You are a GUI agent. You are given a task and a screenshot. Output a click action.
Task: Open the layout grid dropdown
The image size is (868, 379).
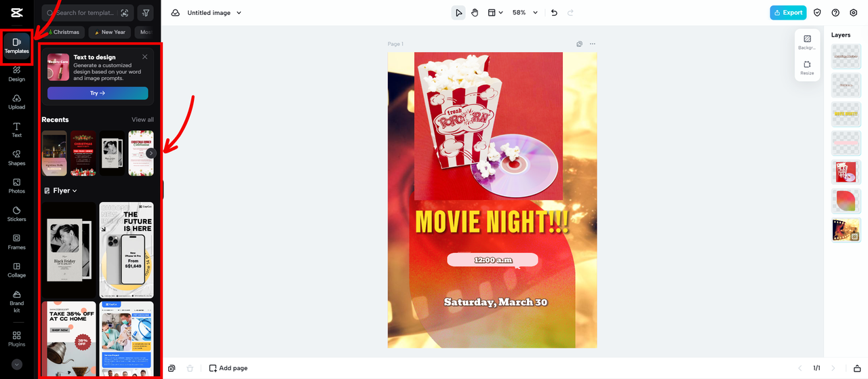[x=496, y=13]
